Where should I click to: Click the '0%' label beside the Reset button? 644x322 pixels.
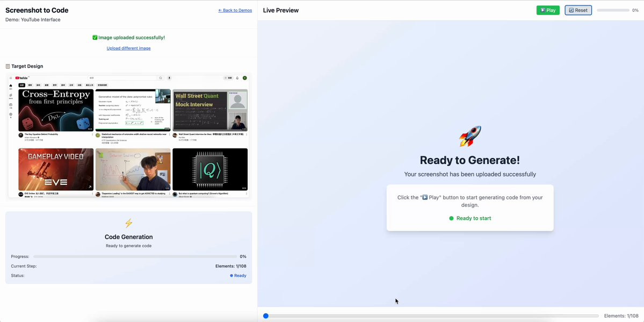(635, 10)
